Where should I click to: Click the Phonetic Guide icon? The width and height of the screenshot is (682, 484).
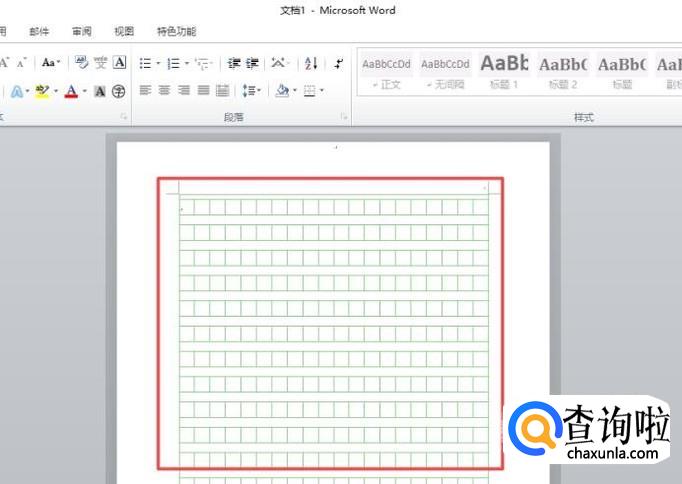click(100, 63)
